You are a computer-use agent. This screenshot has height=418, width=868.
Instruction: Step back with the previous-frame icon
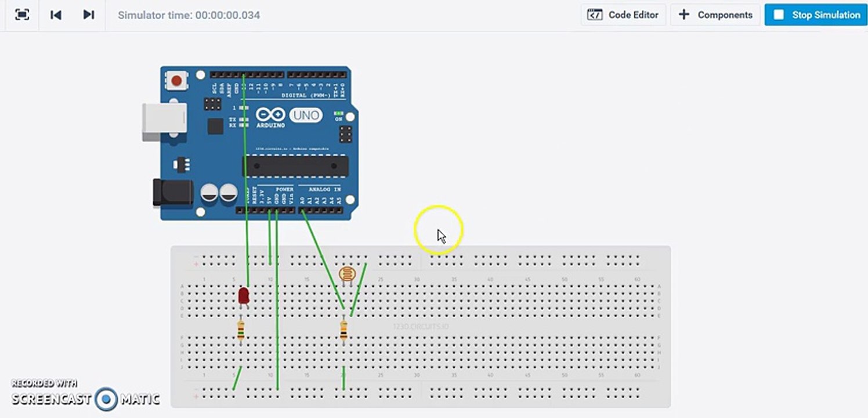56,15
